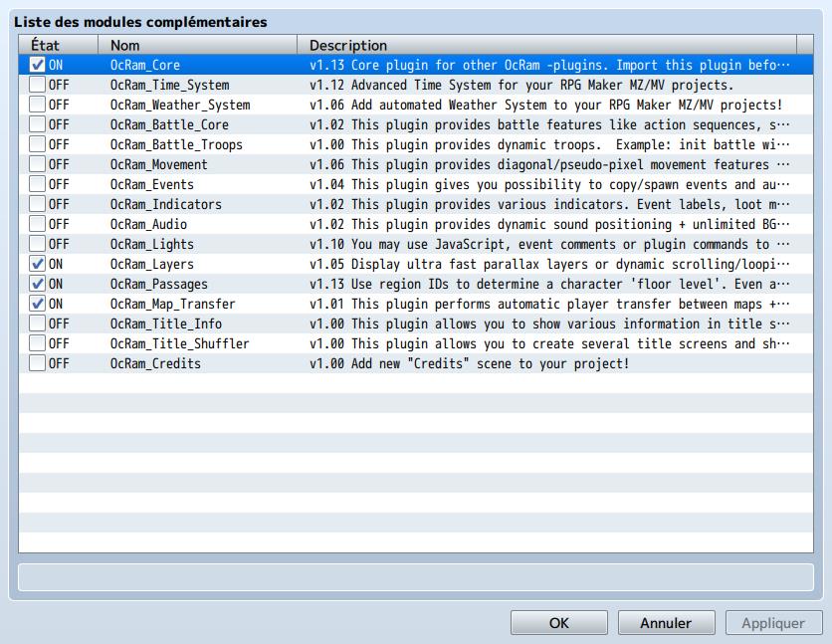Viewport: 832px width, 644px height.
Task: Click the several title screens description
Action: click(x=549, y=343)
